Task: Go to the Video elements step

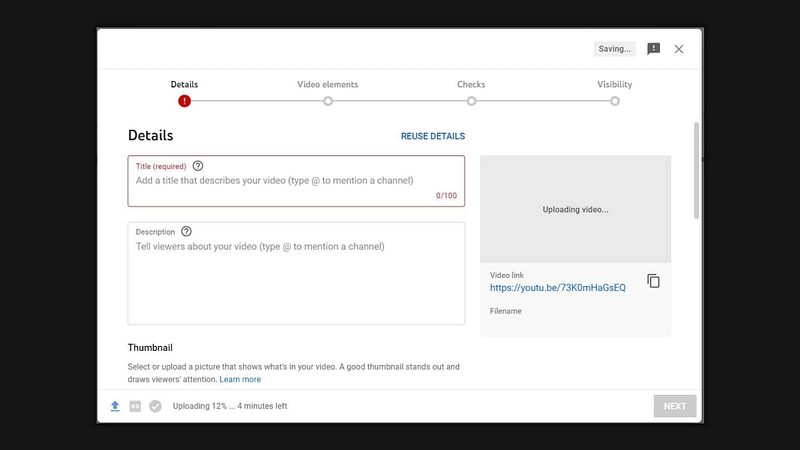Action: click(x=328, y=85)
